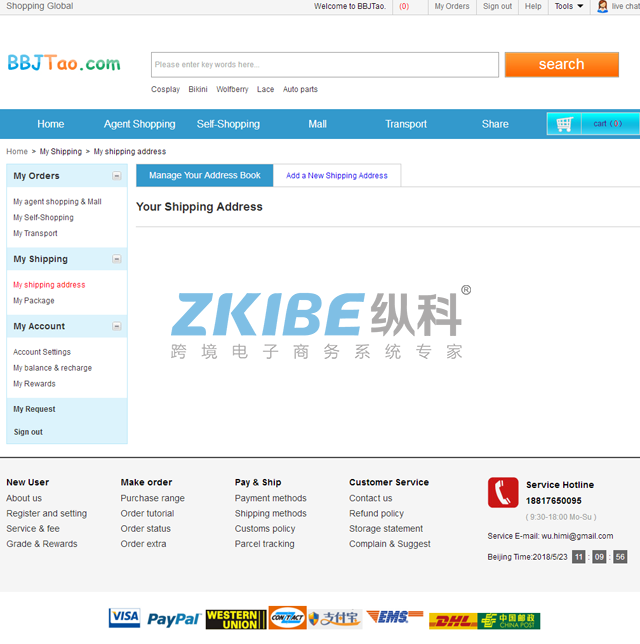
Task: Open Parcel tracking footer link
Action: click(265, 544)
